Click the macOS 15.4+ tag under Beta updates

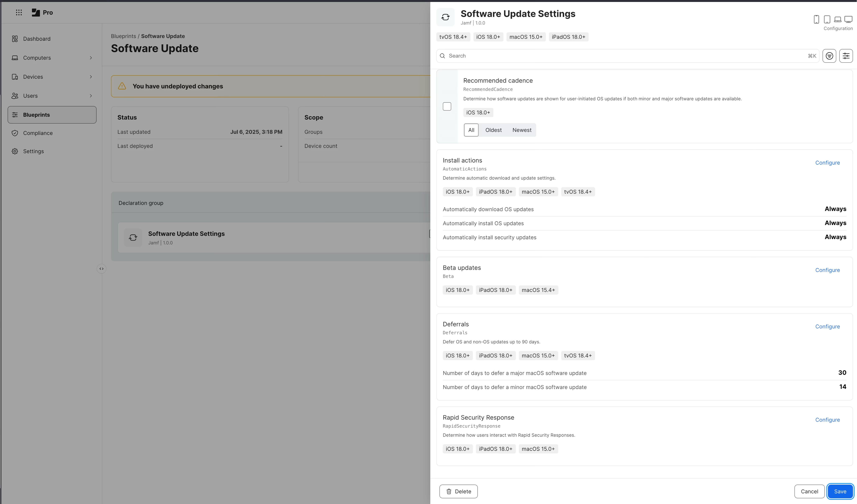click(x=538, y=290)
